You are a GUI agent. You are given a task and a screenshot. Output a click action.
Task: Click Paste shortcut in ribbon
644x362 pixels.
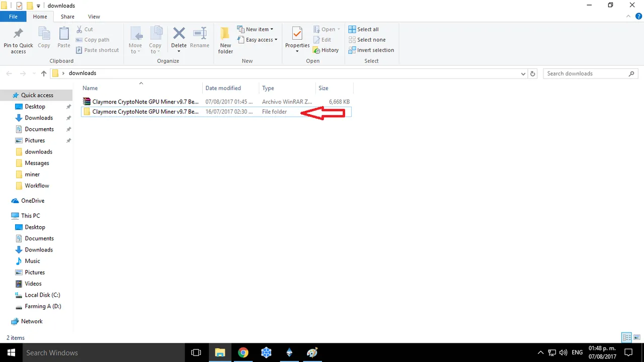click(98, 50)
